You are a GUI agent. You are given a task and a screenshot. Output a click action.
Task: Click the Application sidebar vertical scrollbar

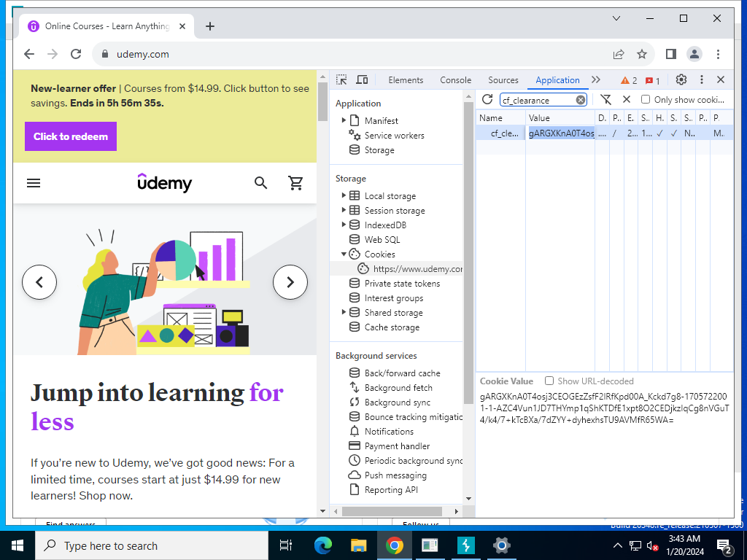pyautogui.click(x=468, y=253)
